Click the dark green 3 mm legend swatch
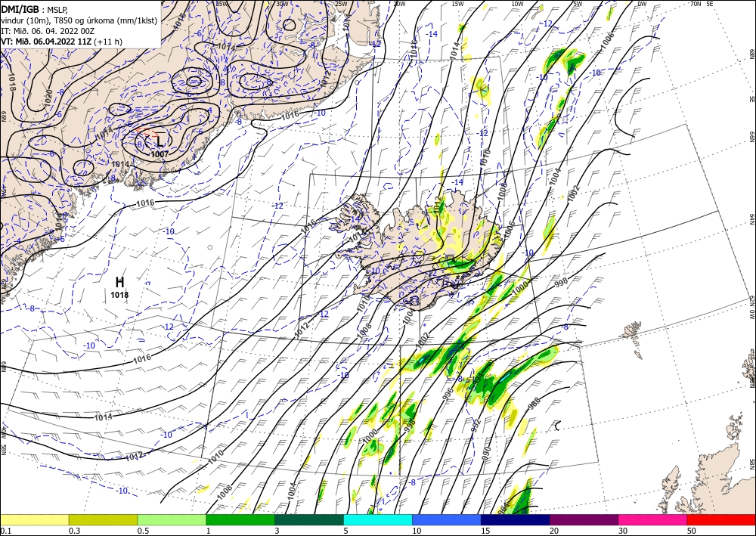 [x=309, y=519]
